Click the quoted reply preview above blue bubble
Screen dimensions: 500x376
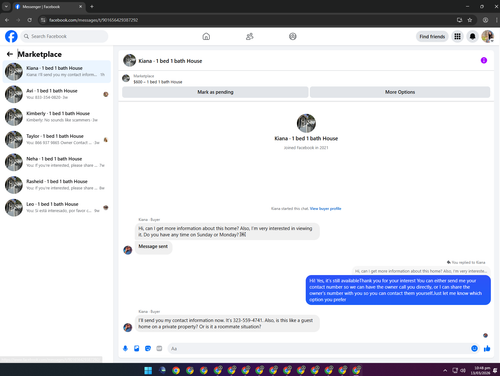[x=421, y=271]
